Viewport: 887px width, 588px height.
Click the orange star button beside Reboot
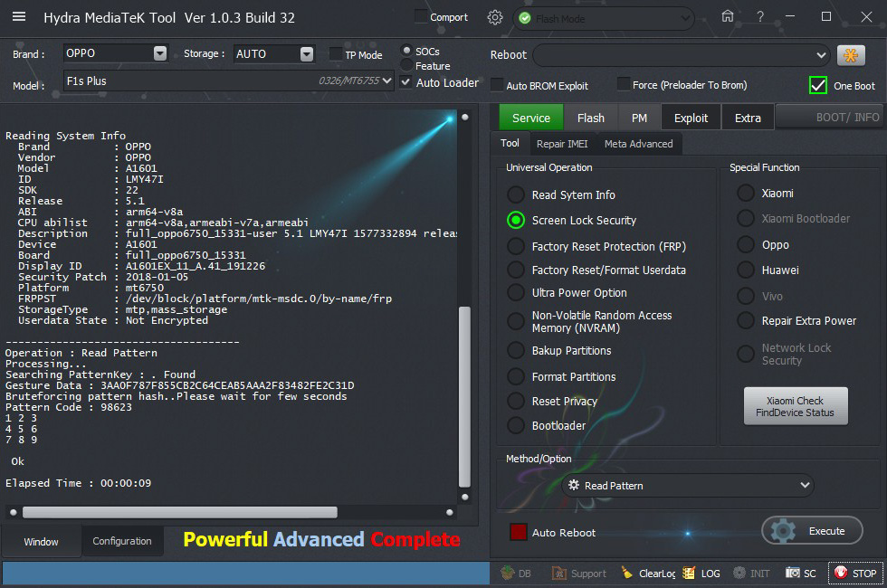(x=851, y=55)
